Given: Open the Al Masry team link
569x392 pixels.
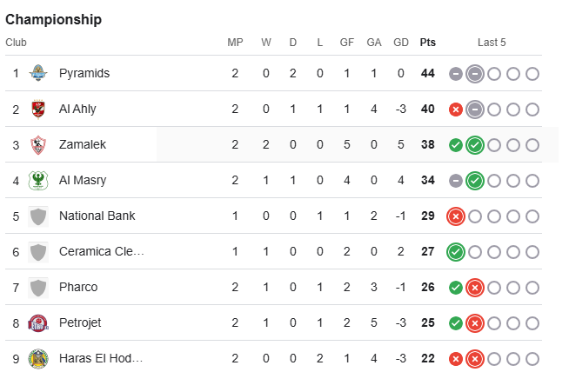Looking at the screenshot, I should pos(83,180).
